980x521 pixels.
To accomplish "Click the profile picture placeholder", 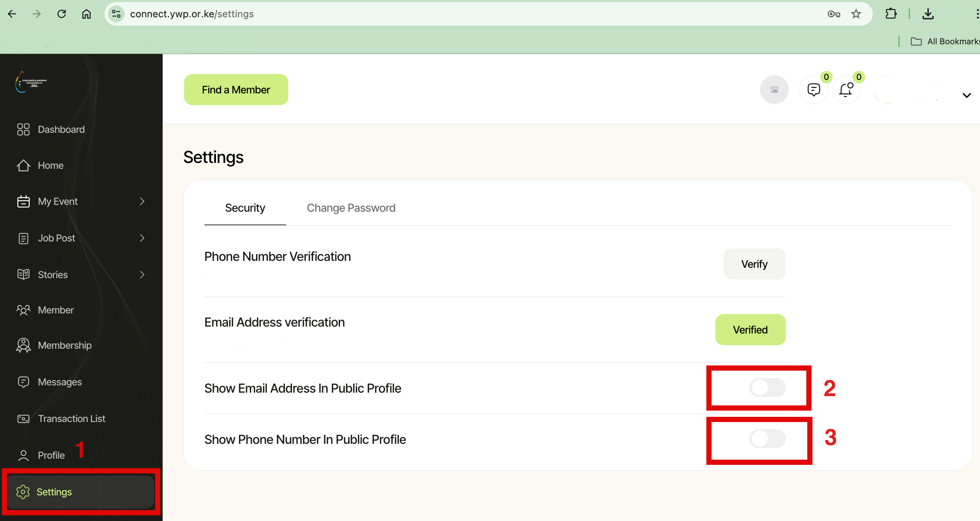I will [774, 90].
